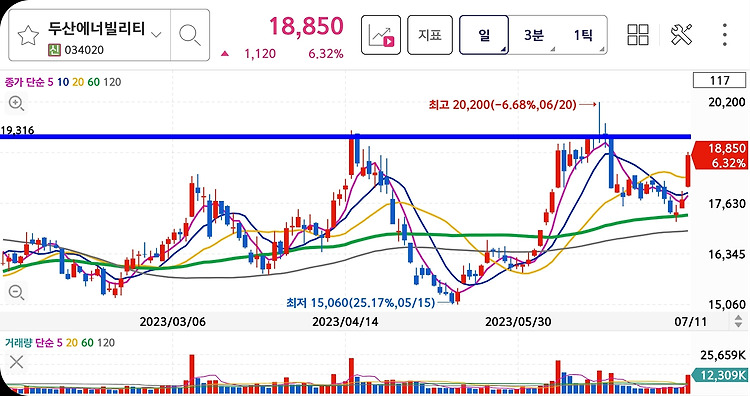Add 두산에너빌리티 to favorites with star icon
Viewport: 750px width, 396px height.
28,35
